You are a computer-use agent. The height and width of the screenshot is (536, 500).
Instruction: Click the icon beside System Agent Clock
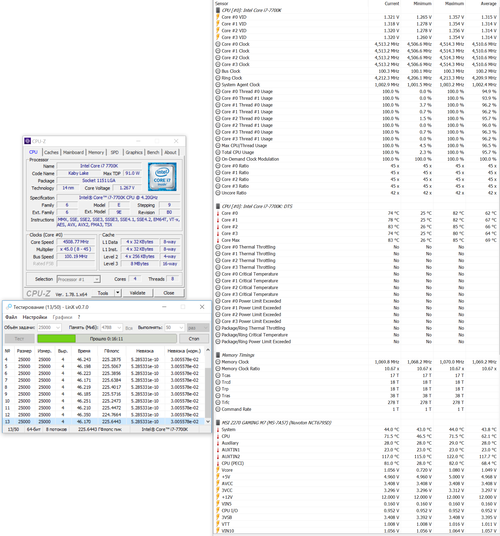tap(218, 84)
